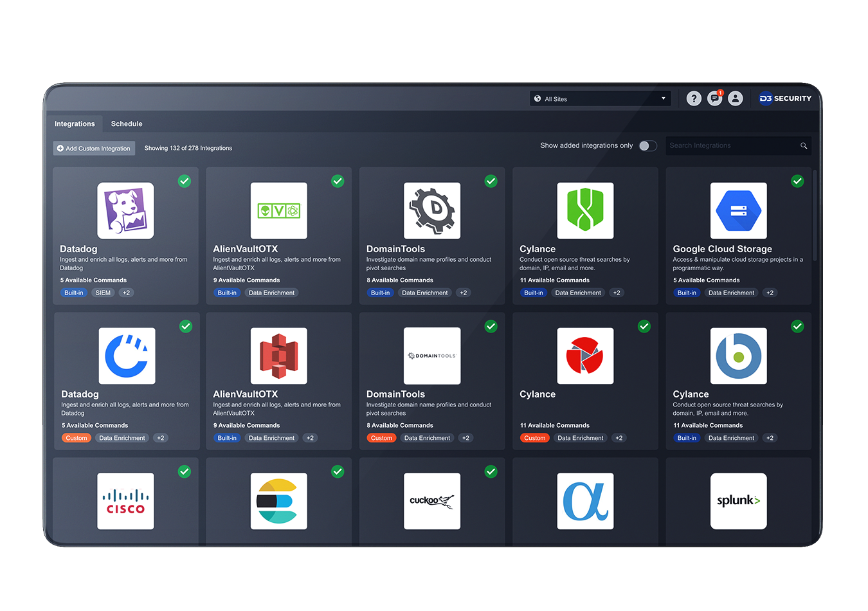The width and height of the screenshot is (868, 611).
Task: Click green checkmark on Cuckoo card
Action: click(491, 472)
